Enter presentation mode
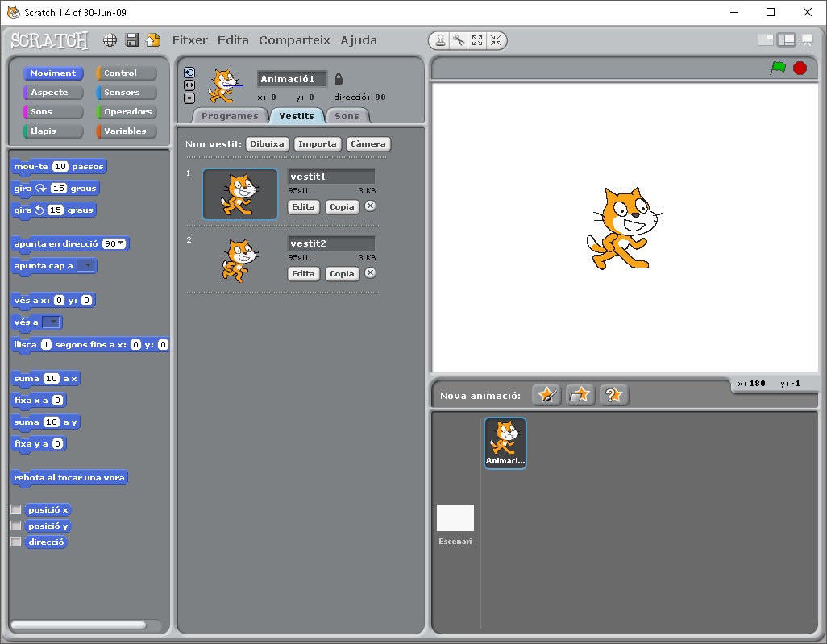 click(x=808, y=40)
